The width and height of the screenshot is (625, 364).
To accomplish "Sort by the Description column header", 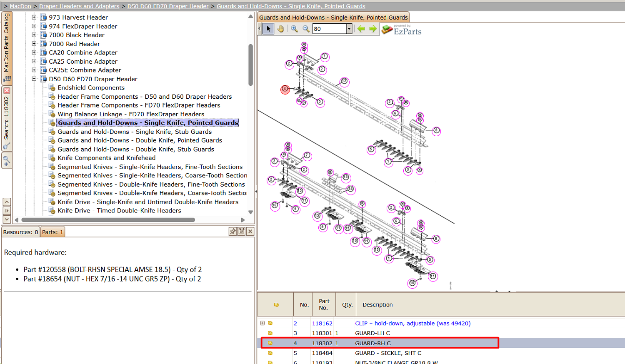I will pos(377,305).
